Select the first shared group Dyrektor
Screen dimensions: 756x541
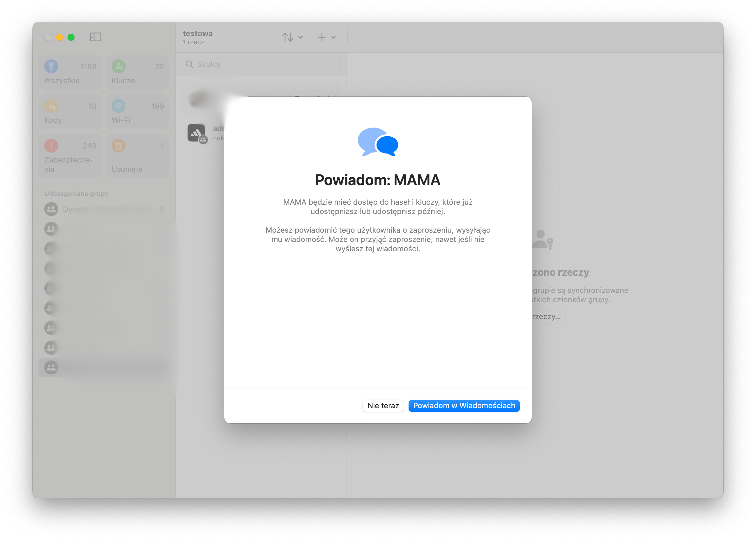(104, 209)
